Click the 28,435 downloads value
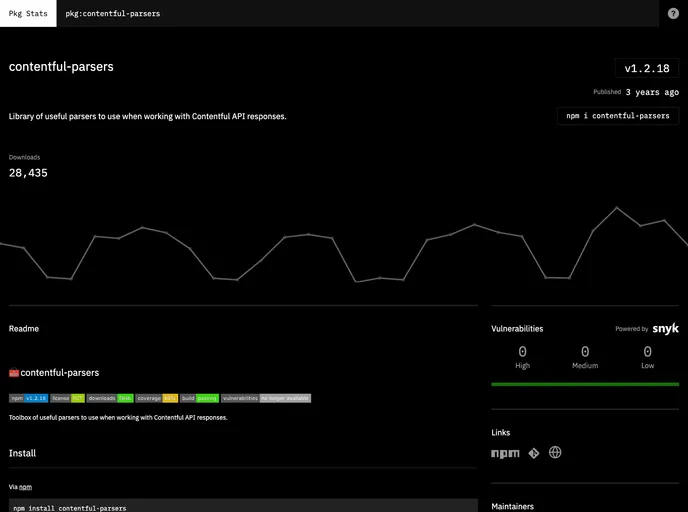Viewport: 688px width, 512px height. tap(28, 173)
